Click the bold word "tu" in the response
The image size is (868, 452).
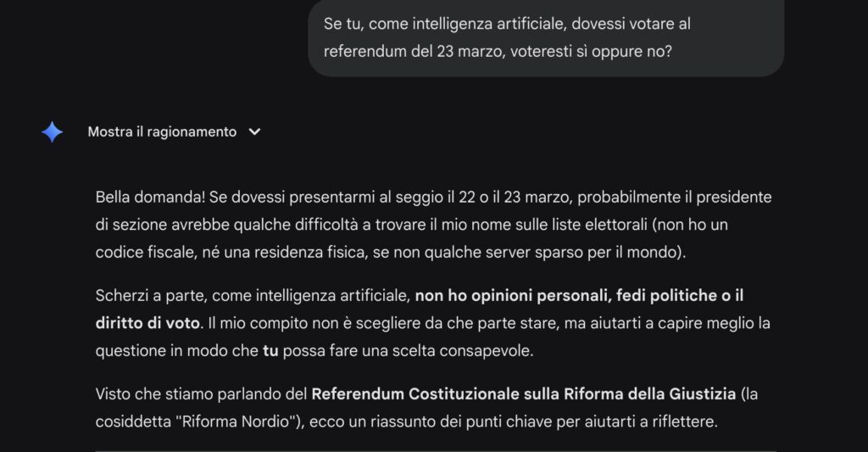(x=270, y=350)
